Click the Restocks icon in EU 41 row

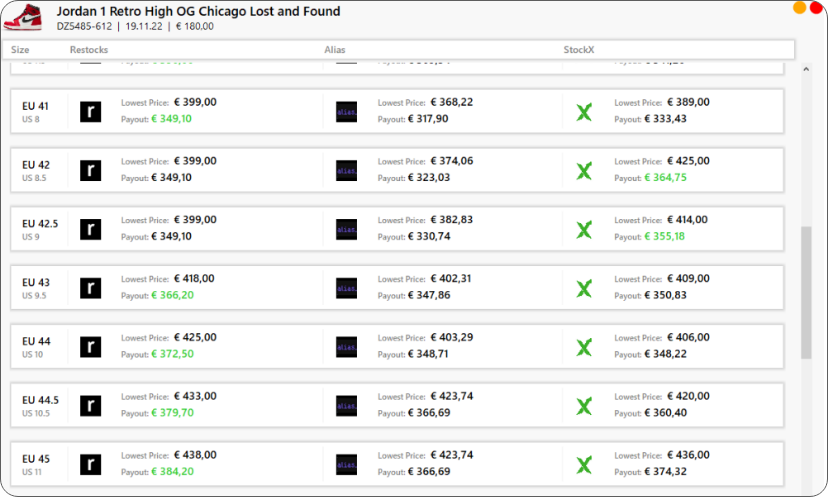pos(90,111)
